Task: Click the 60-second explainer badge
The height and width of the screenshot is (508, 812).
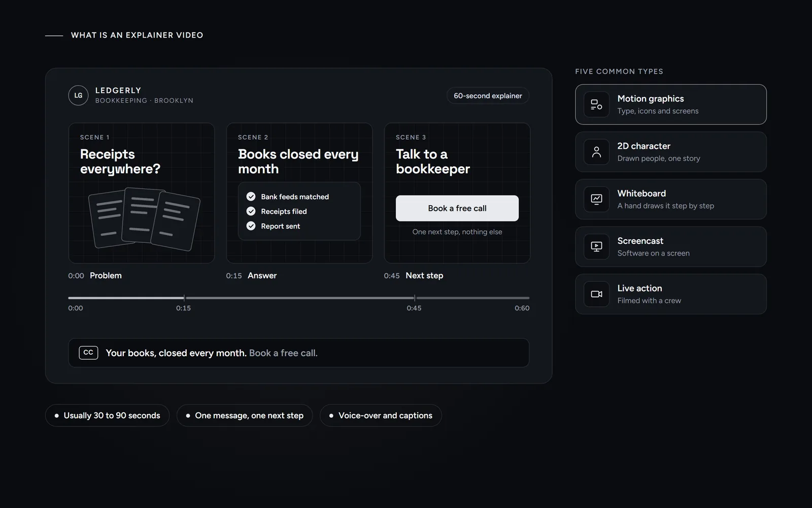Action: (x=488, y=96)
